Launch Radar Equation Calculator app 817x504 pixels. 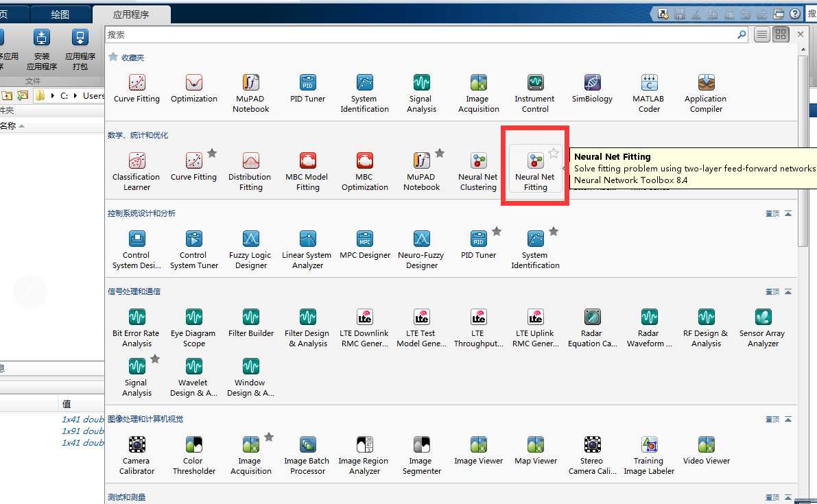[x=592, y=328]
